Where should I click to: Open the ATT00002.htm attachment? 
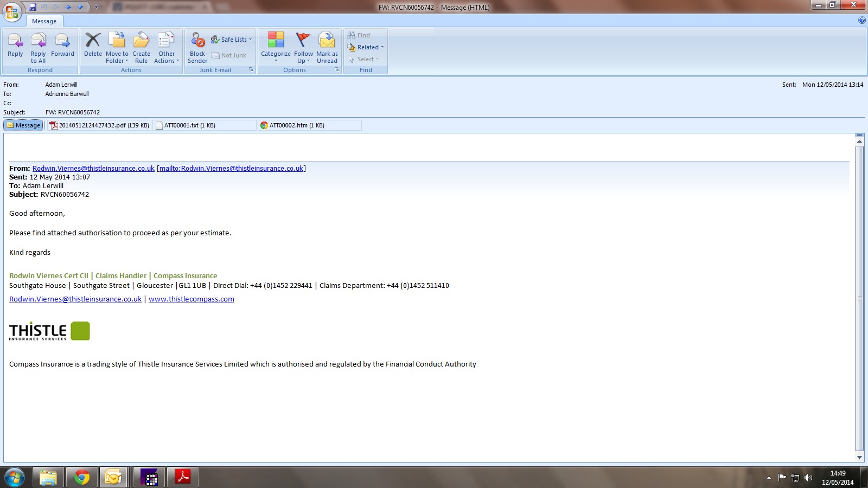point(310,125)
